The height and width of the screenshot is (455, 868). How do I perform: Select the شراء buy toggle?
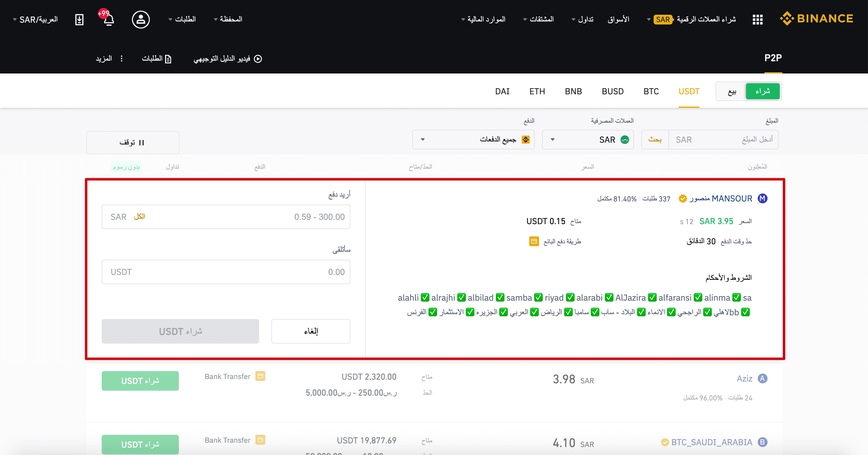click(763, 91)
